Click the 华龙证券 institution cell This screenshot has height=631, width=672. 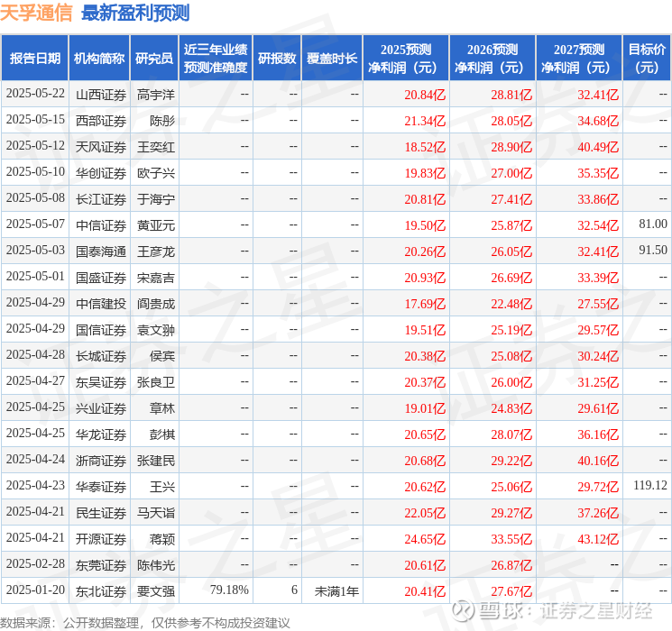(x=101, y=434)
